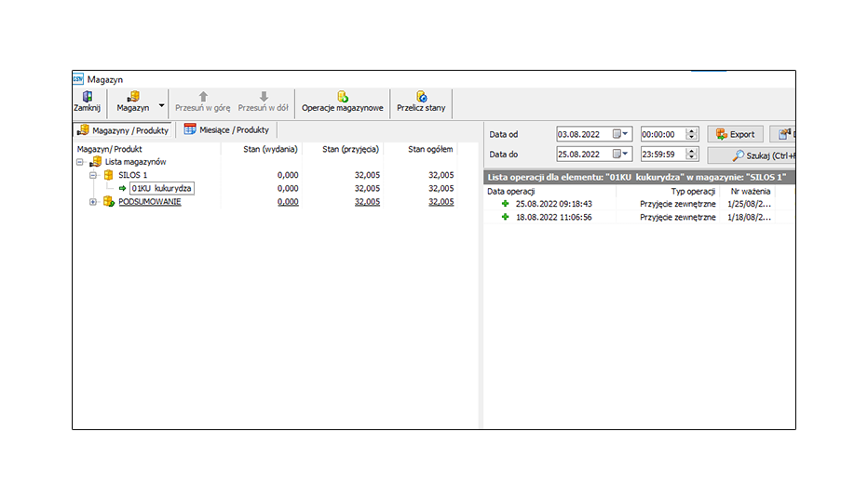
Task: Click the Przelicz stany toolbar icon
Action: (421, 97)
